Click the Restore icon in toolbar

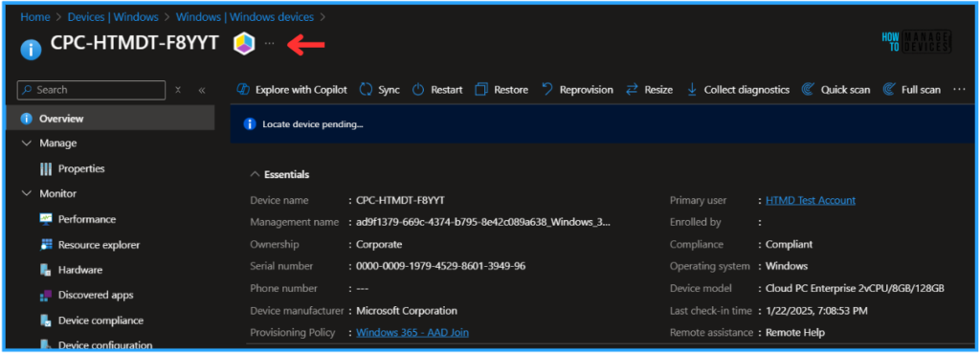click(481, 90)
